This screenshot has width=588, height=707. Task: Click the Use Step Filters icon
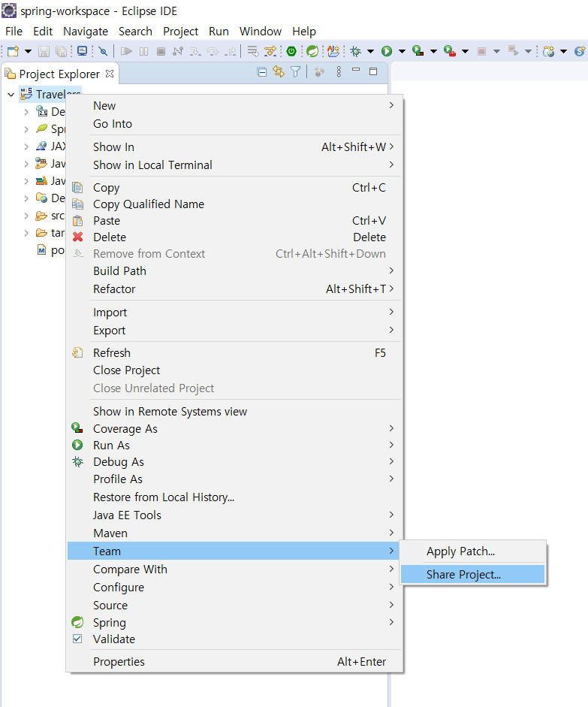pyautogui.click(x=270, y=51)
